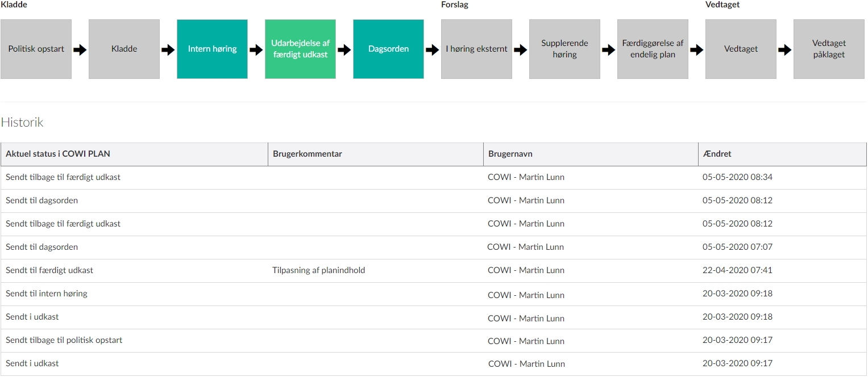Select the Tilpasning af planindhold comment cell
Image resolution: width=868 pixels, height=377 pixels.
pyautogui.click(x=319, y=271)
